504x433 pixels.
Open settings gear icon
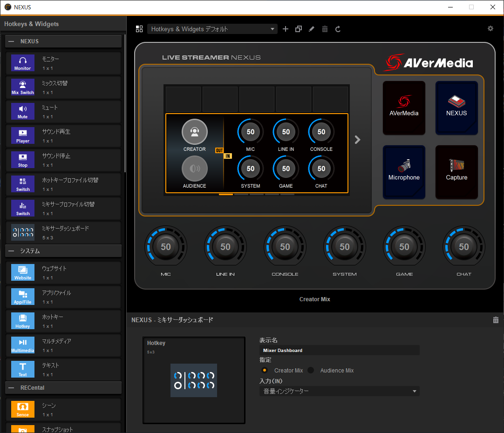click(490, 28)
